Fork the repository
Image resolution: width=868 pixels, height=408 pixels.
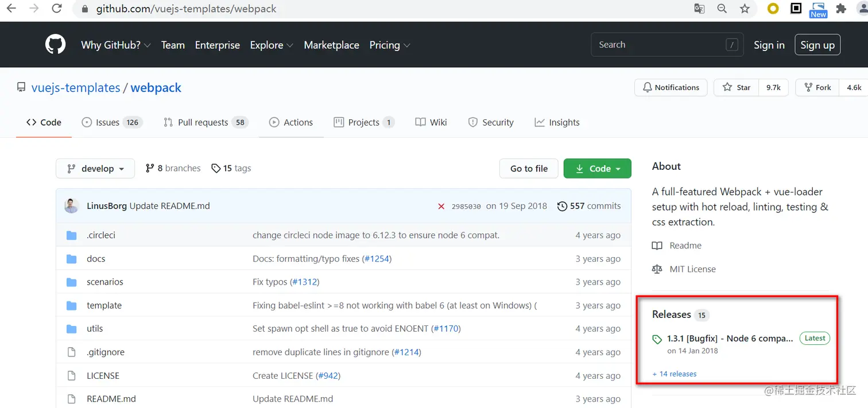pyautogui.click(x=817, y=87)
